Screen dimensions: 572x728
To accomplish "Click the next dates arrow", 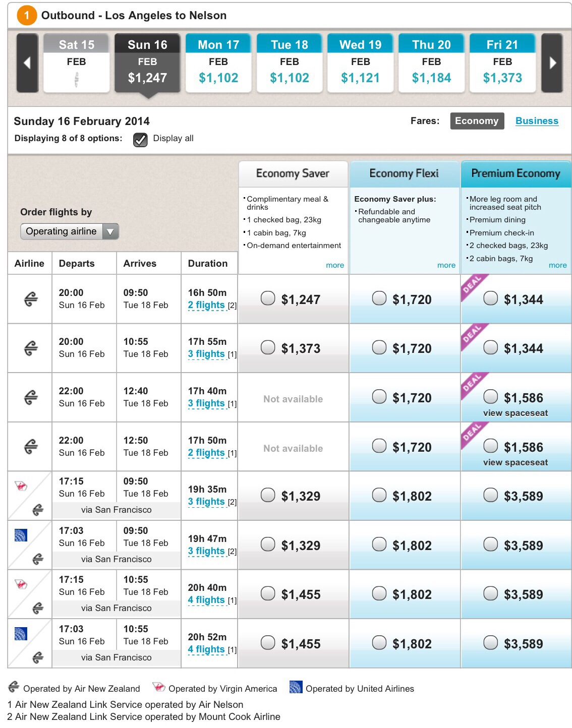I will coord(552,63).
